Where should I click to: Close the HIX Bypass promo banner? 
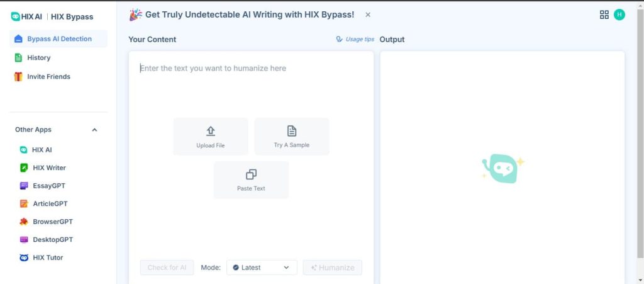[x=368, y=14]
